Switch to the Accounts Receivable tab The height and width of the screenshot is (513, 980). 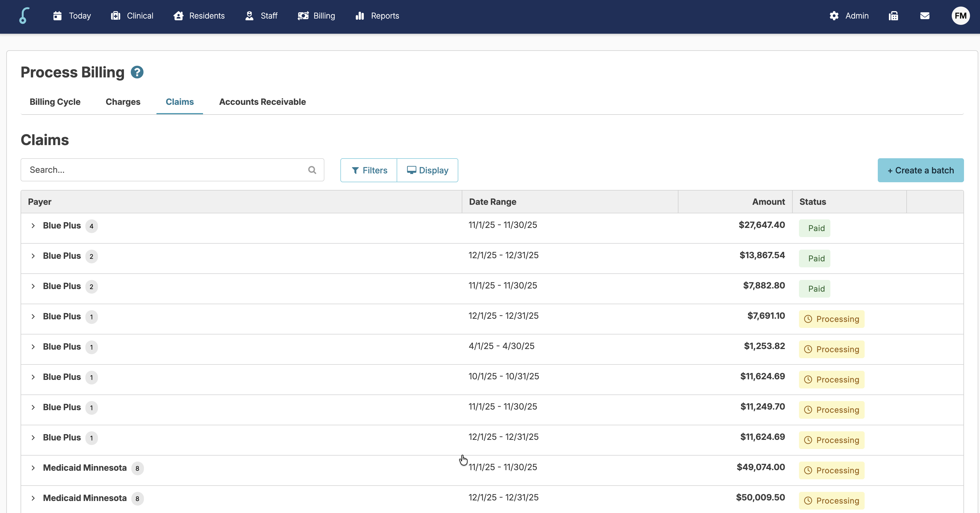(262, 102)
